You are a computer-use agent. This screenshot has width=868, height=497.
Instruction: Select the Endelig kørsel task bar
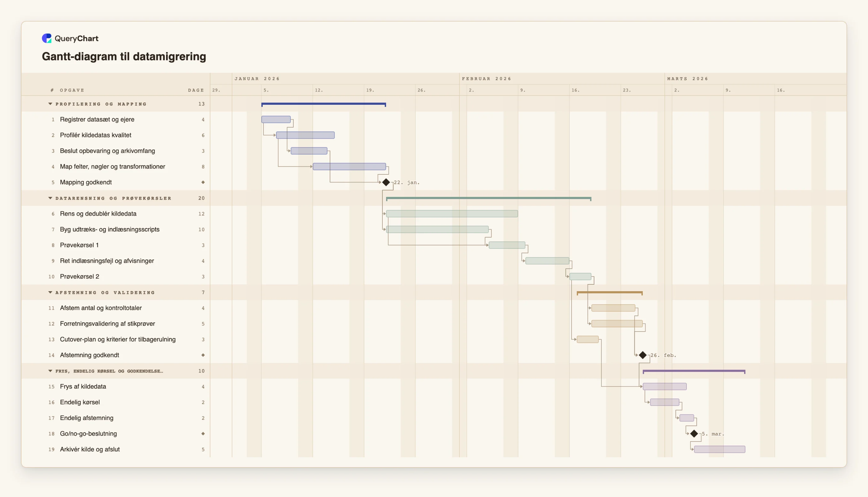pos(665,402)
